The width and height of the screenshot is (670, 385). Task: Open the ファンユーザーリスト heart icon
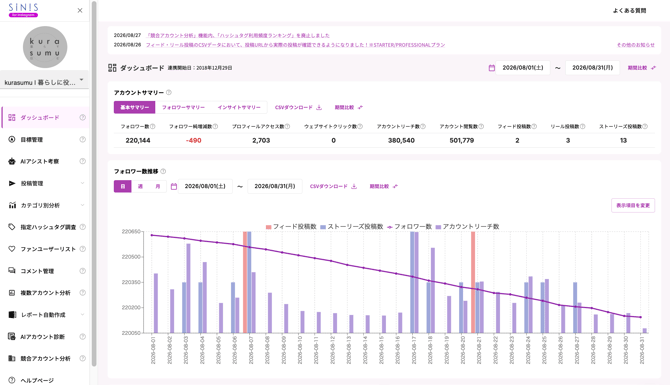[x=12, y=249]
